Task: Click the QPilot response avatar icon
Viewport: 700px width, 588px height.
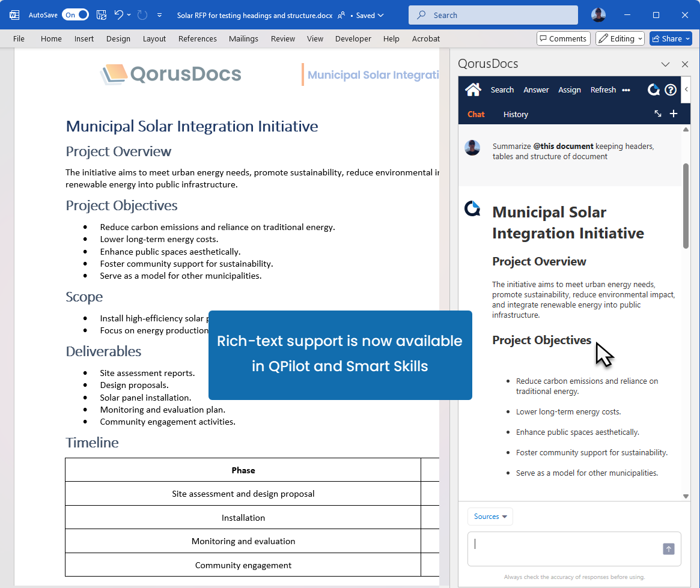Action: coord(472,208)
